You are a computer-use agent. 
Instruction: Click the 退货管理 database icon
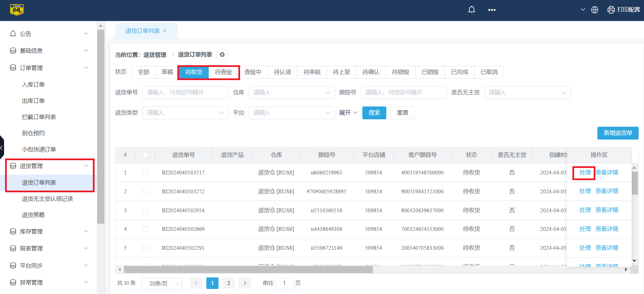(x=13, y=166)
